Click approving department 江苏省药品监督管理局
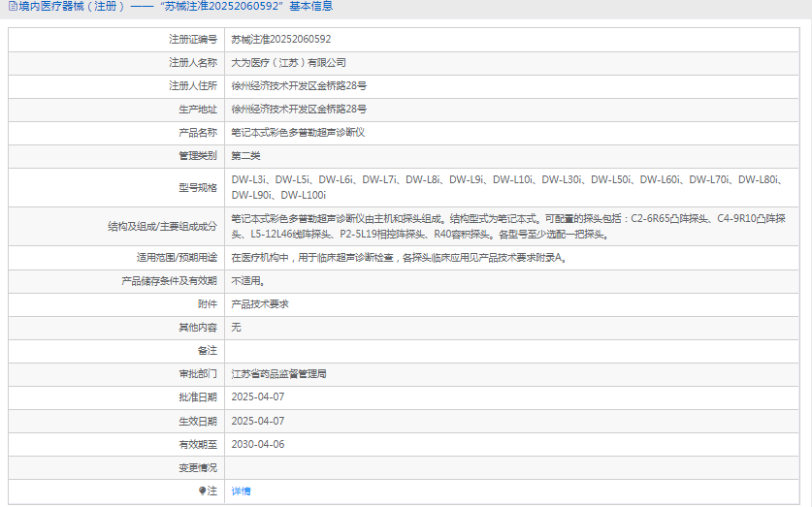Viewport: 812px width, 507px height. coord(278,373)
